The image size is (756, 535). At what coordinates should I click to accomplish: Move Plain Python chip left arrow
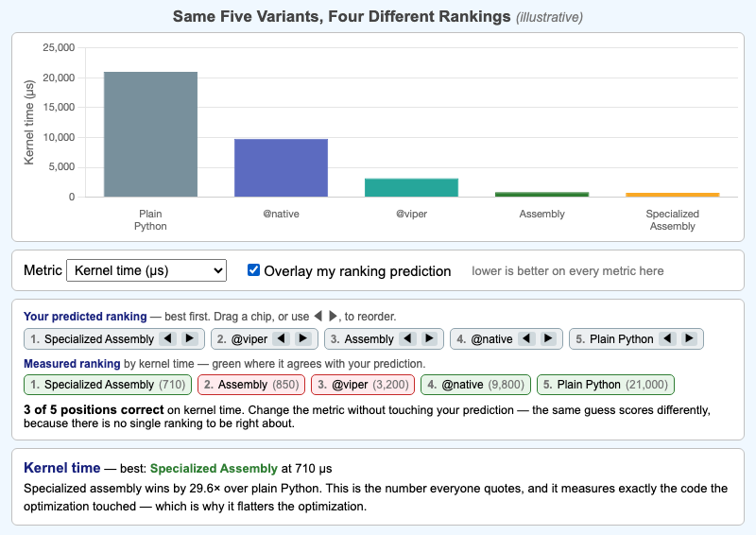point(667,338)
